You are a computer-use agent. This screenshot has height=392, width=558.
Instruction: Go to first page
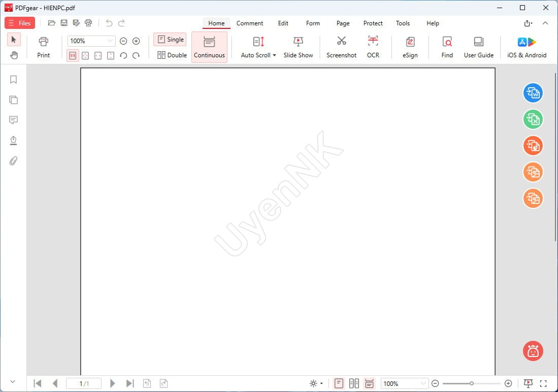pos(38,383)
